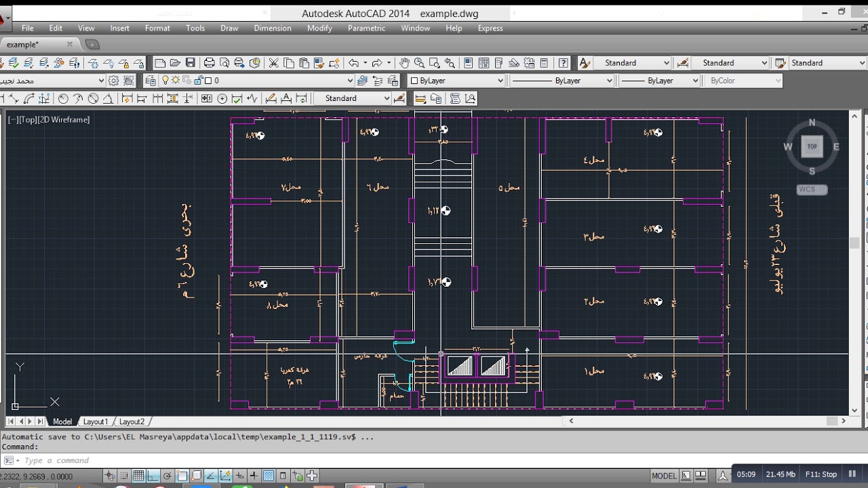Image resolution: width=868 pixels, height=488 pixels.
Task: Open the DesignCenter icon
Action: [484, 63]
